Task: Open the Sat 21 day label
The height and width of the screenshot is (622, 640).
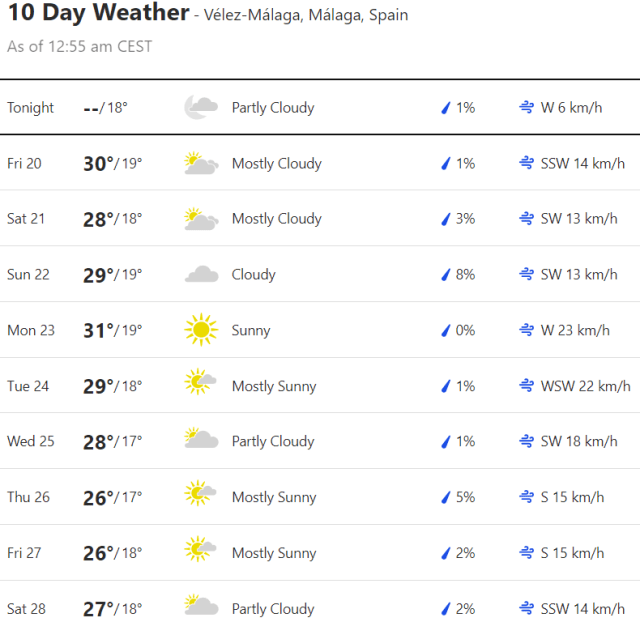Action: [26, 219]
